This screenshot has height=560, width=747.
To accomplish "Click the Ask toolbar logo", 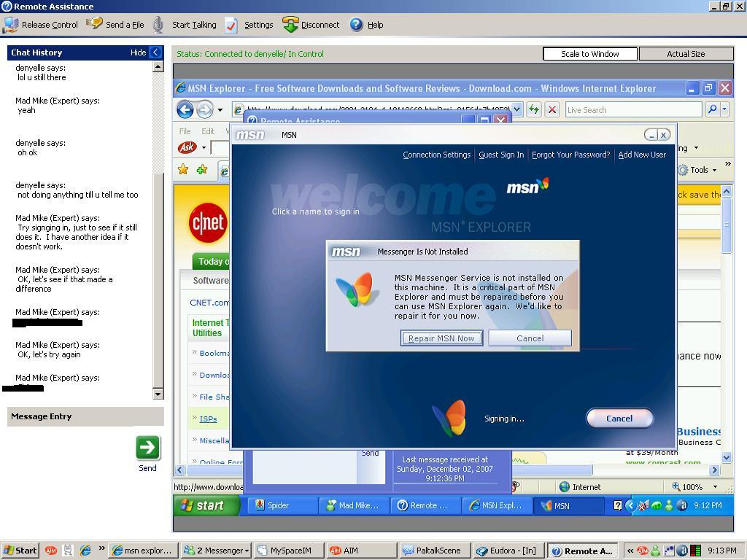I will coord(187,147).
